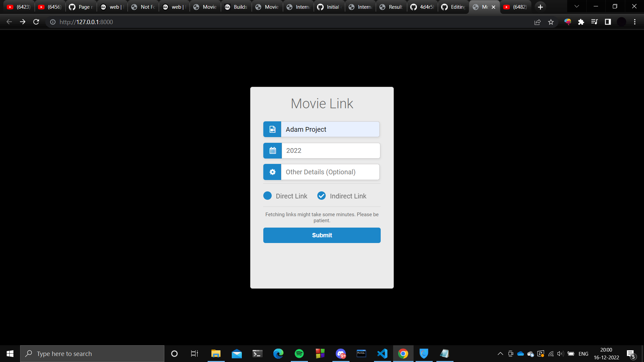Open Visual Studio Code from the taskbar

click(x=382, y=354)
